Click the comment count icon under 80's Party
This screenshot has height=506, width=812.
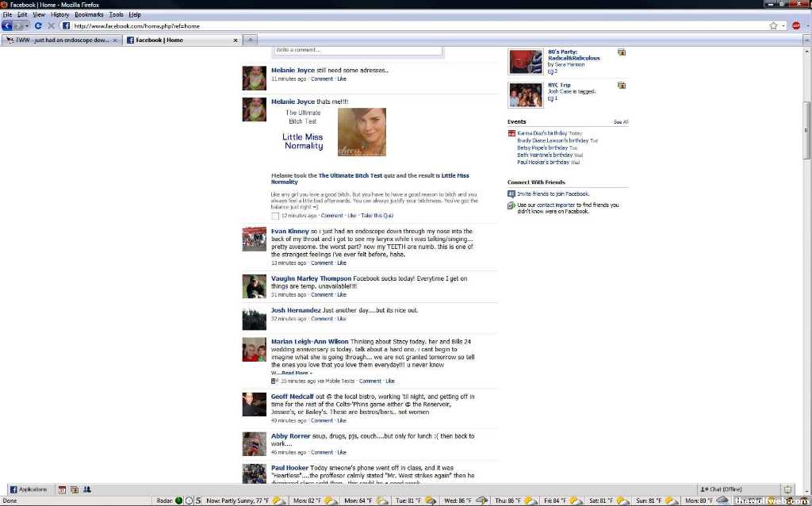tap(550, 71)
